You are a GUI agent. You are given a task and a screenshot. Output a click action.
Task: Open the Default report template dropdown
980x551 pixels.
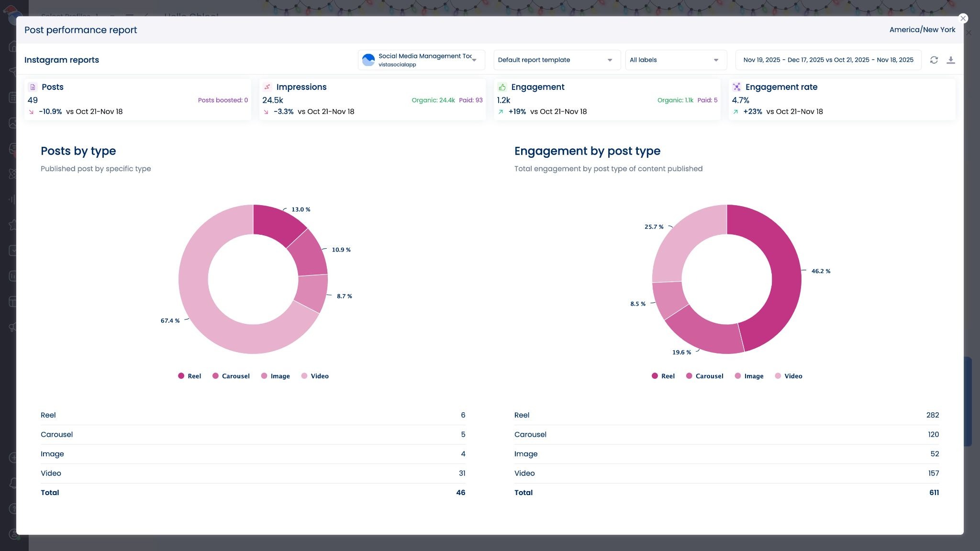(557, 60)
